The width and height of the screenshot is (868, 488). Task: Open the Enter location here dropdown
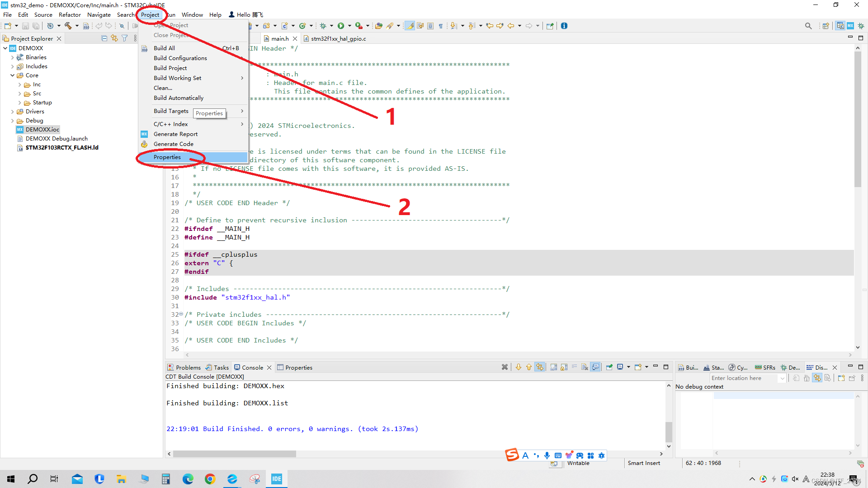pyautogui.click(x=782, y=378)
